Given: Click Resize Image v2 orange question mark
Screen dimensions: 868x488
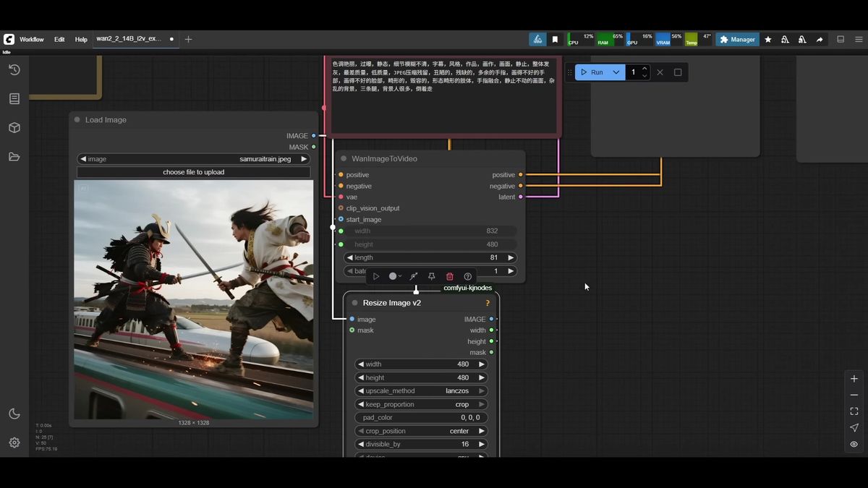Looking at the screenshot, I should [488, 303].
